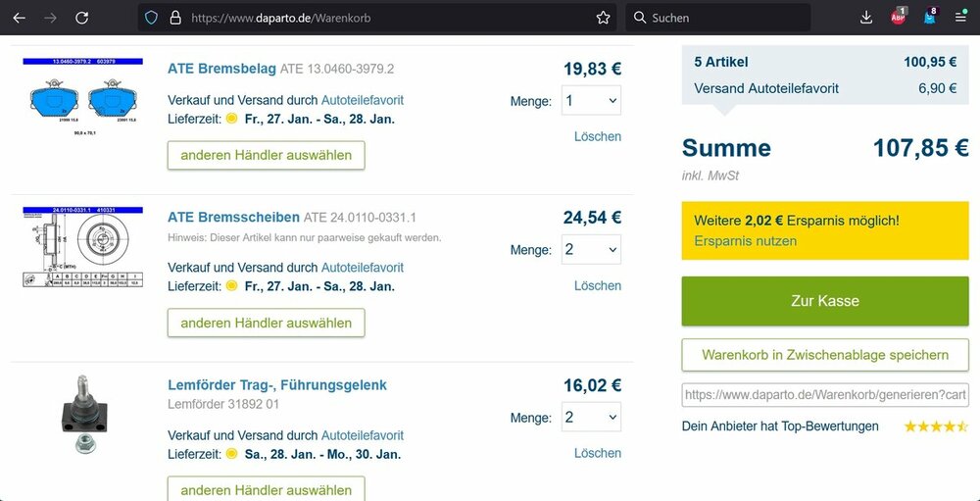Open quantity dropdown for ATE Bremsbelag
The width and height of the screenshot is (980, 501).
click(x=591, y=100)
